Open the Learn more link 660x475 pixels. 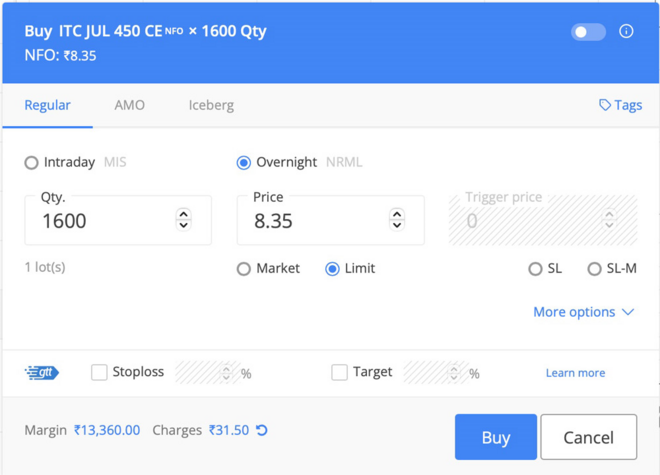pyautogui.click(x=575, y=373)
